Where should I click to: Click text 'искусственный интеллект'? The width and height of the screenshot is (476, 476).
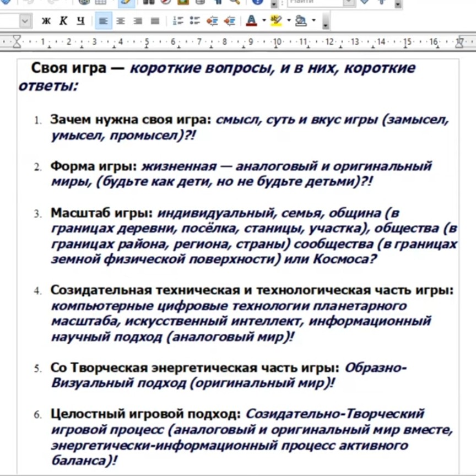(213, 321)
